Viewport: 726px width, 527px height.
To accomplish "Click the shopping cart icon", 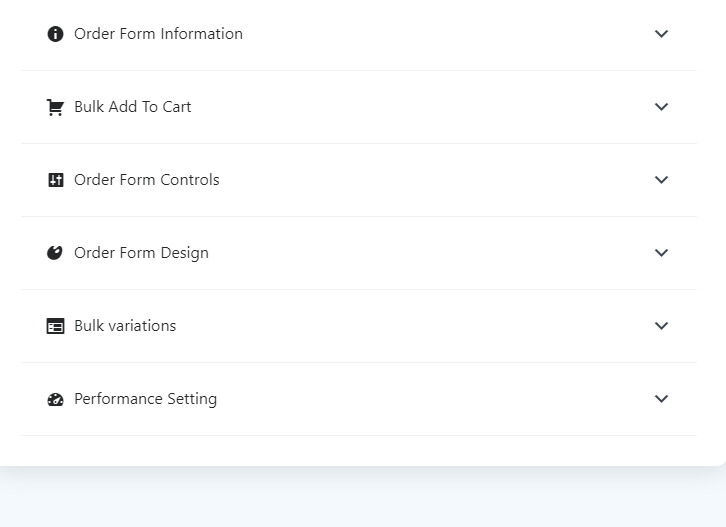I will pos(55,107).
